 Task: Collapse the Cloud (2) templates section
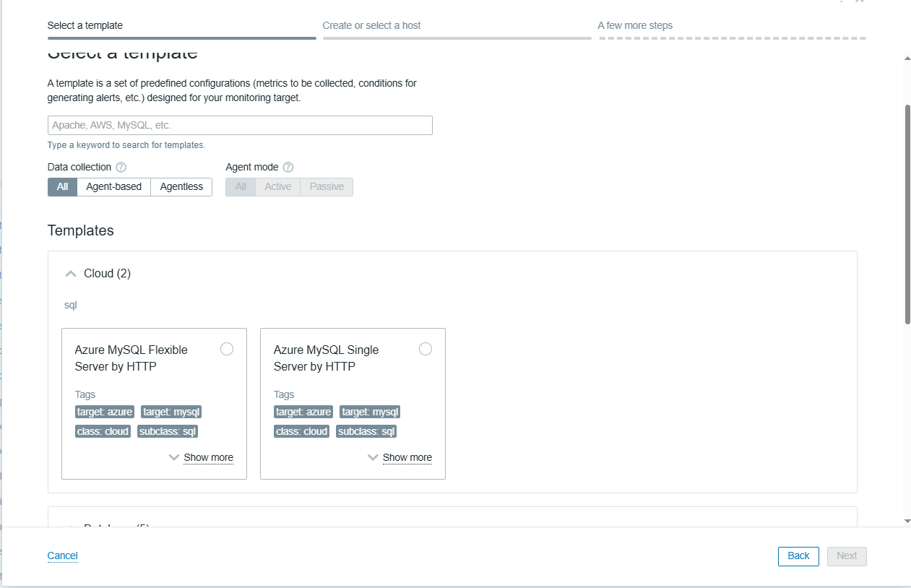(70, 274)
